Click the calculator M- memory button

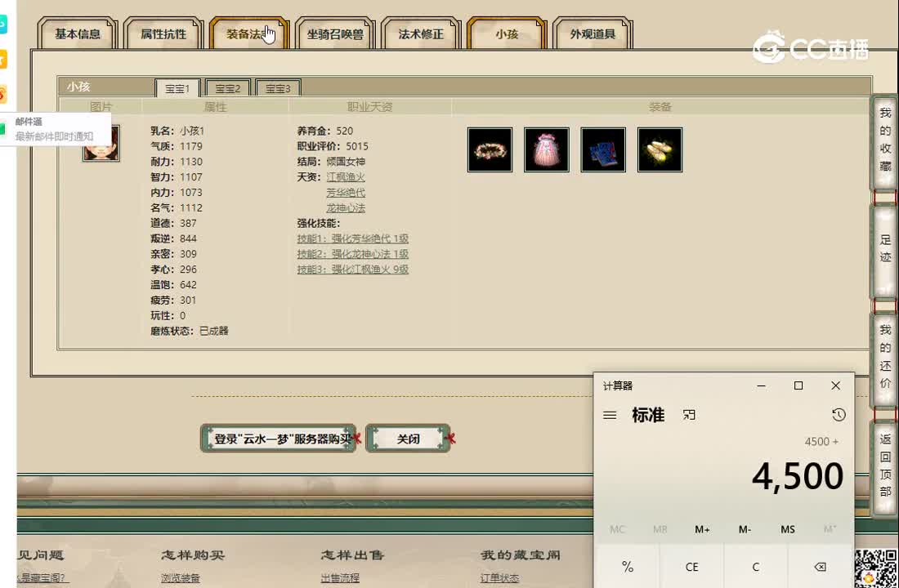click(x=745, y=529)
